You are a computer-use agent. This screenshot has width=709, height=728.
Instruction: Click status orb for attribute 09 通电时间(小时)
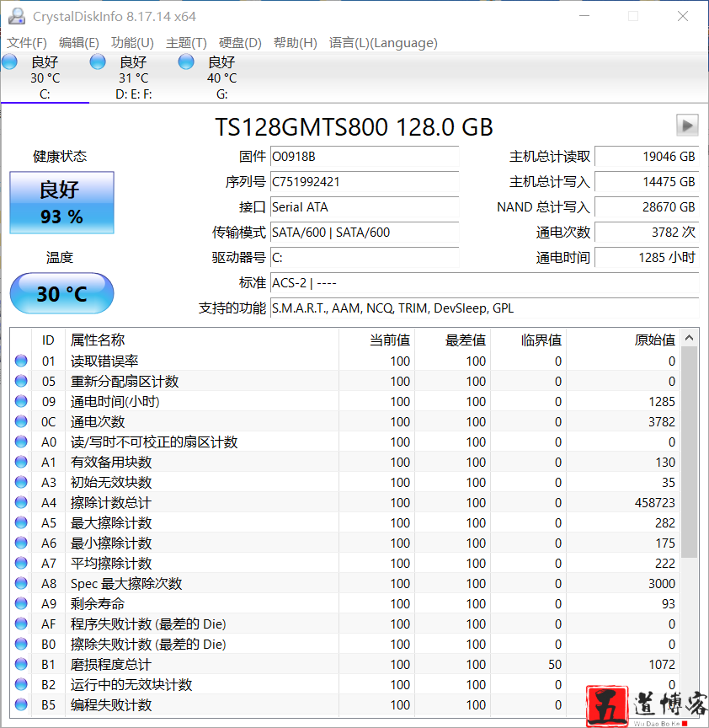[x=21, y=401]
